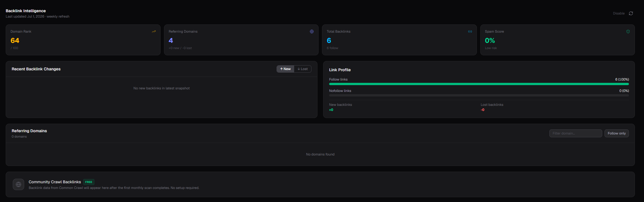Click the Domain Rank value 64
Viewport: 644px width, 202px height.
click(15, 41)
